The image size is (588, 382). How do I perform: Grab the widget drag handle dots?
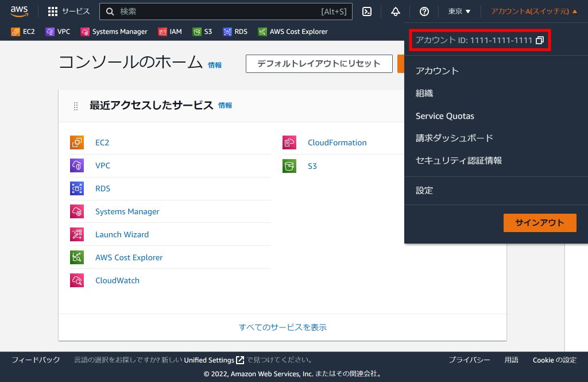pos(76,106)
